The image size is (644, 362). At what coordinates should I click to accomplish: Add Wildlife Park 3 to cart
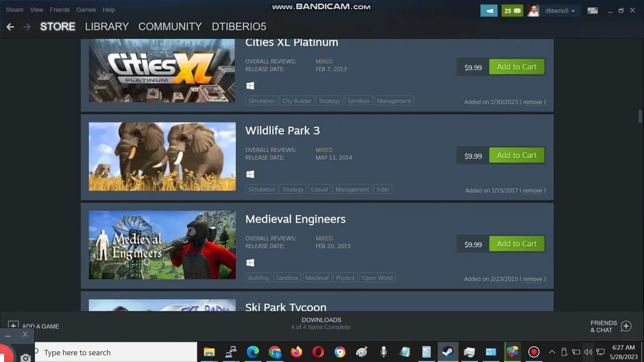click(x=517, y=155)
